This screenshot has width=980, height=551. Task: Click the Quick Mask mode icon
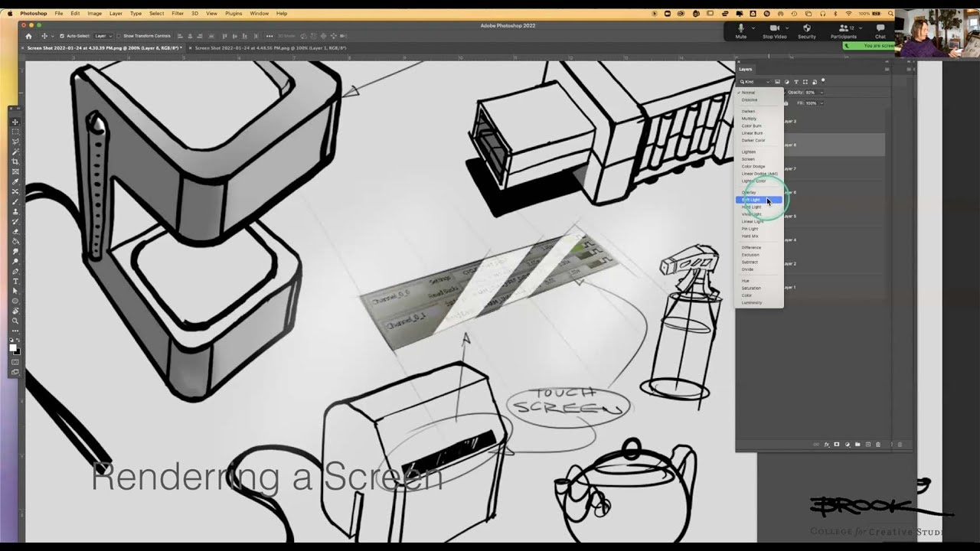click(x=15, y=362)
